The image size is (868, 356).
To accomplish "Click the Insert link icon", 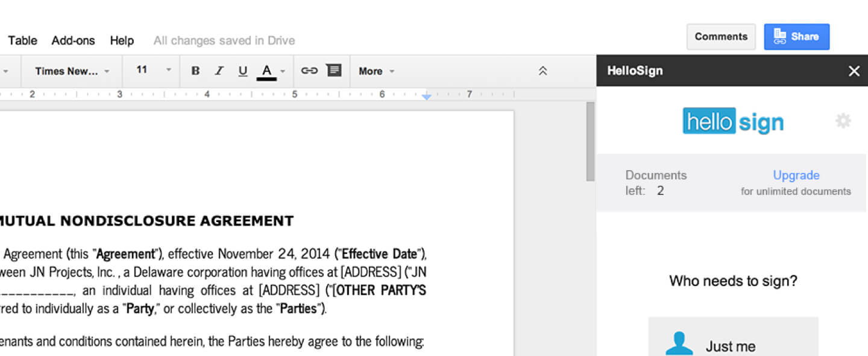I will point(310,71).
